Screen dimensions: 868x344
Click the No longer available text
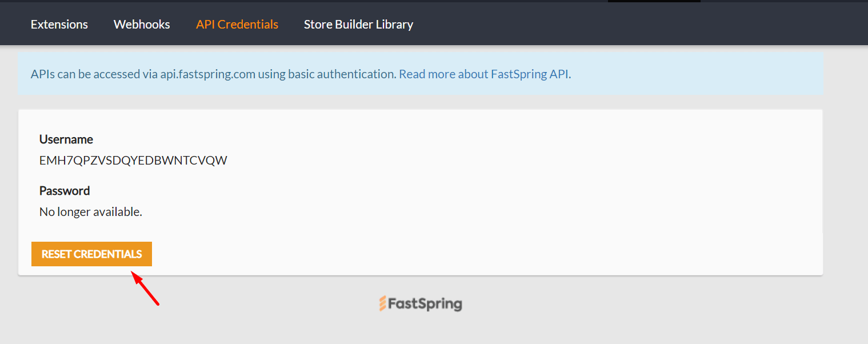[x=90, y=211]
